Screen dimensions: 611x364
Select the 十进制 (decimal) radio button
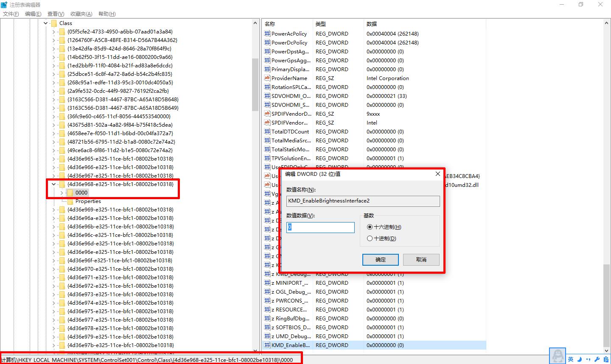click(x=370, y=239)
